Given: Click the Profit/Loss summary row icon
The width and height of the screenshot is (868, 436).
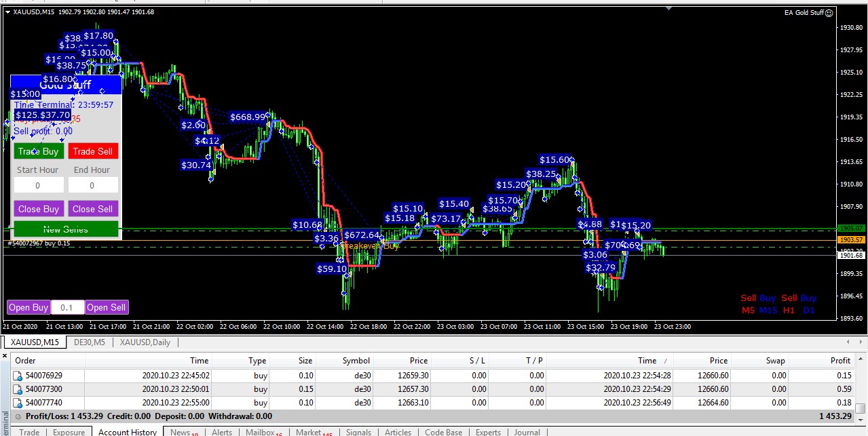Looking at the screenshot, I should tap(18, 416).
